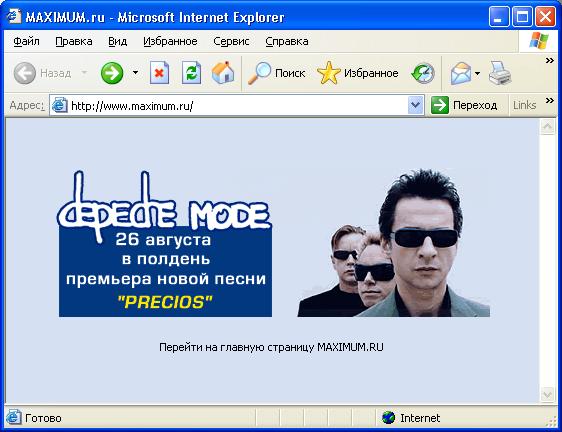The image size is (562, 432).
Task: Open the History clock icon
Action: 423,73
